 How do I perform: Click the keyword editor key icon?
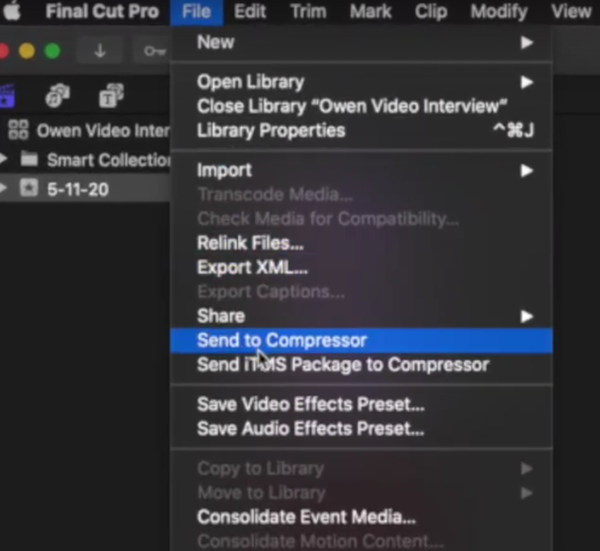tap(155, 51)
